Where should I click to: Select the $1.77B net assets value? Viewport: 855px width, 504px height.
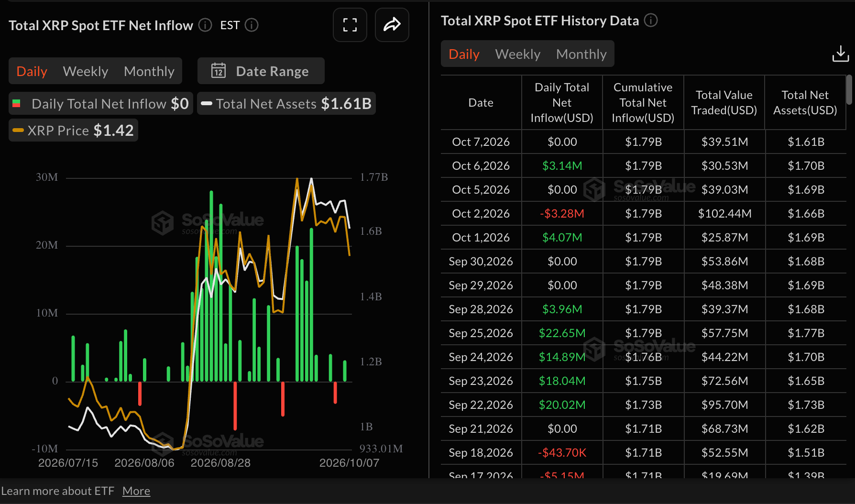pos(806,333)
